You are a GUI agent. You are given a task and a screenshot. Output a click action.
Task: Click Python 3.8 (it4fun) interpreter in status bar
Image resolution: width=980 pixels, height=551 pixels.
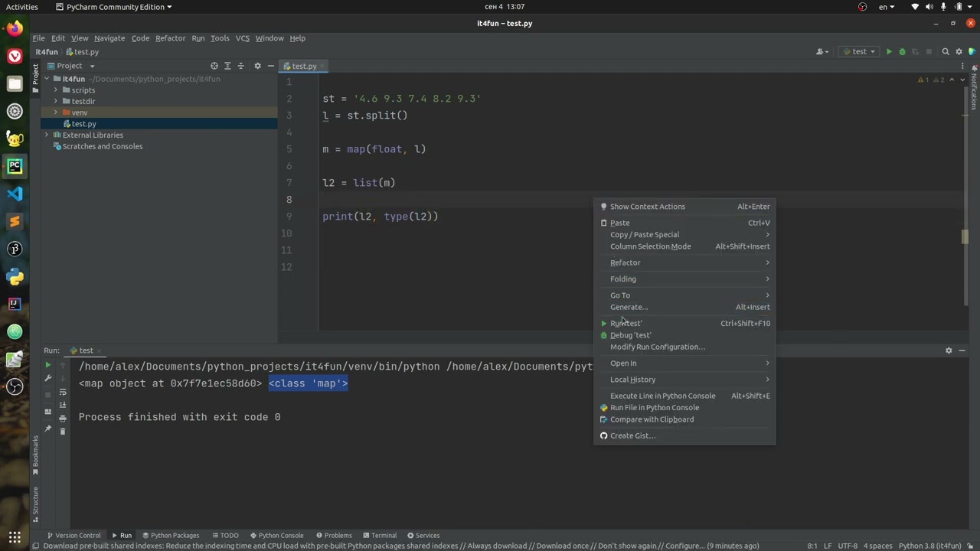pyautogui.click(x=929, y=546)
